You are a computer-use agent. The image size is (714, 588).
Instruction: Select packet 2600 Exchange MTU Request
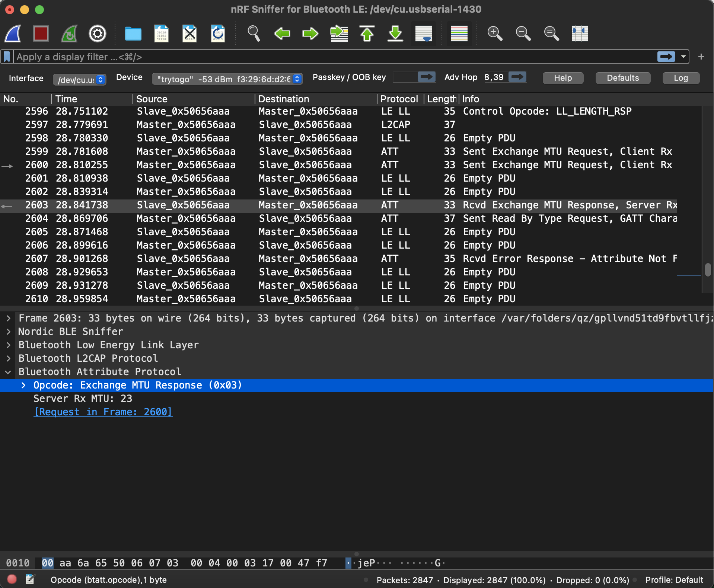338,165
